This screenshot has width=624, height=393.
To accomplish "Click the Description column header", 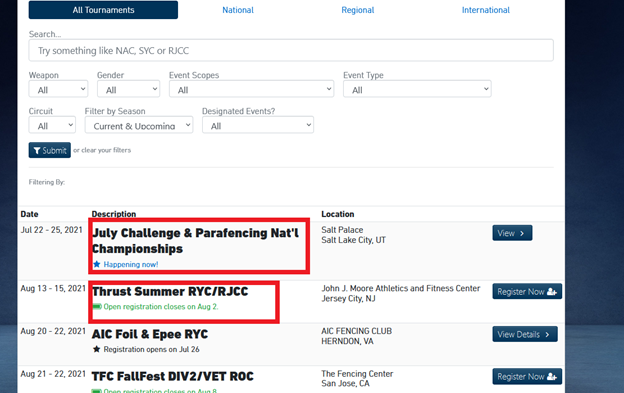I will point(114,214).
